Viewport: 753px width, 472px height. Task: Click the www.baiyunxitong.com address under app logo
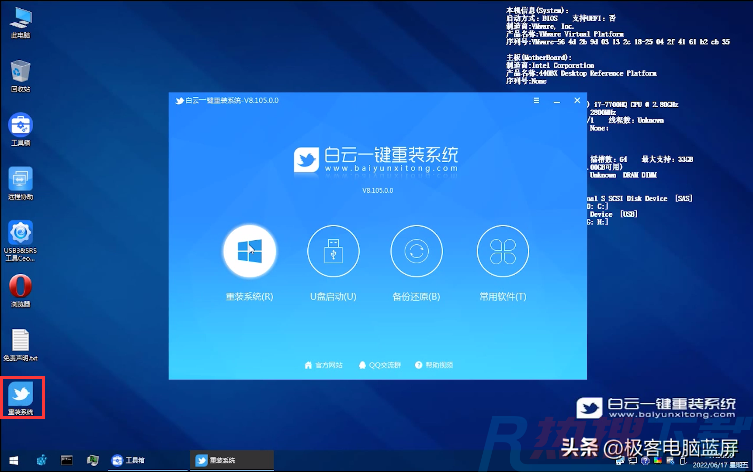pos(391,169)
